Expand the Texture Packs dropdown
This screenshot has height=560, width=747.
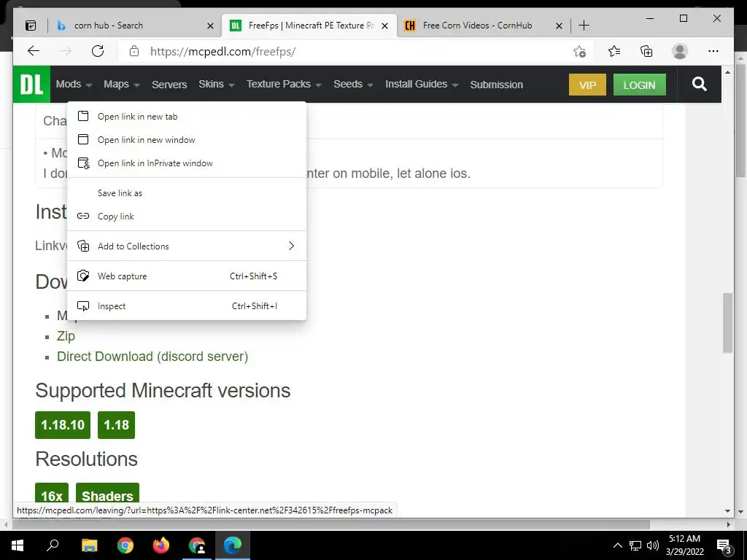point(284,85)
